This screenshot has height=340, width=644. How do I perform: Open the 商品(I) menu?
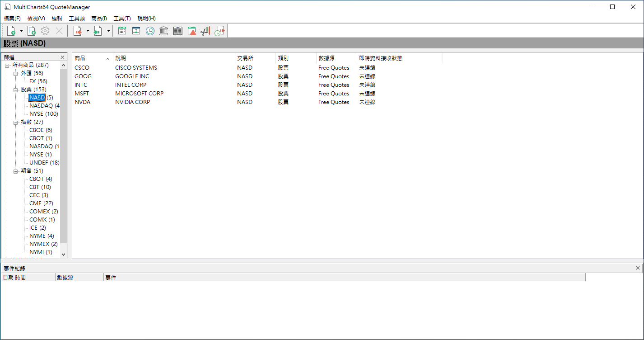click(x=99, y=19)
